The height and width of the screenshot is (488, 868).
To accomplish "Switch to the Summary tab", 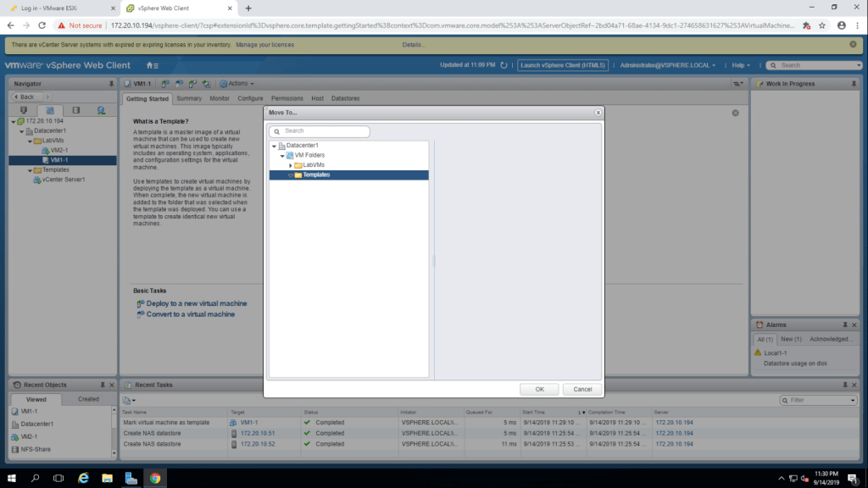I will point(189,98).
